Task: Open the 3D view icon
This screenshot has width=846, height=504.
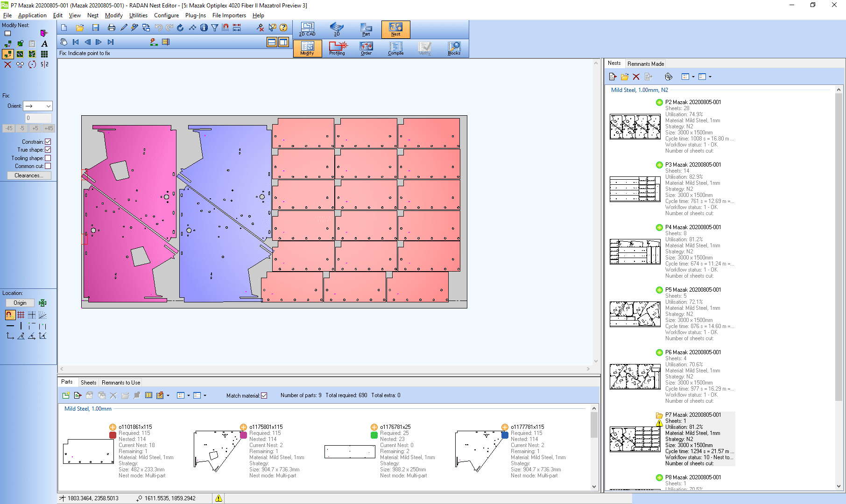Action: [337, 28]
